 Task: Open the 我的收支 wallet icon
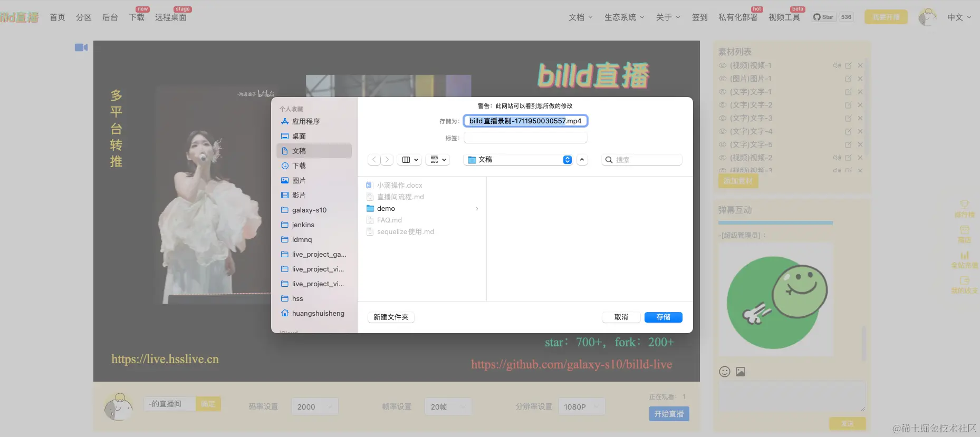point(964,280)
